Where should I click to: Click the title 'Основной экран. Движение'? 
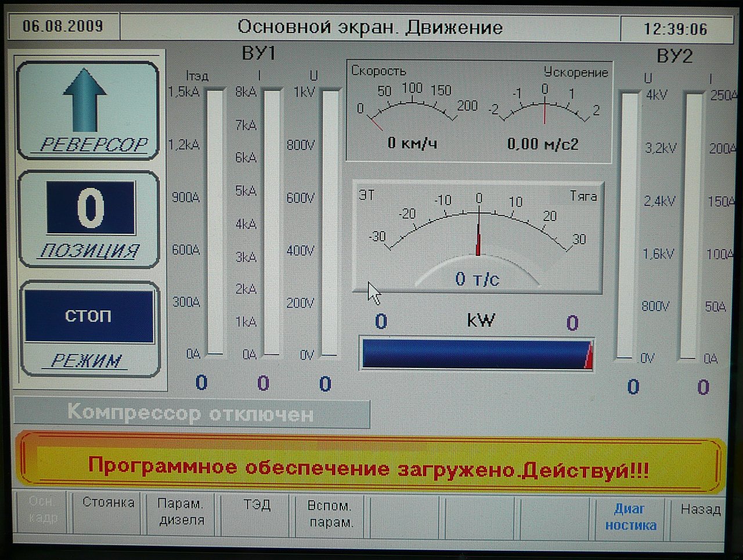coord(370,27)
